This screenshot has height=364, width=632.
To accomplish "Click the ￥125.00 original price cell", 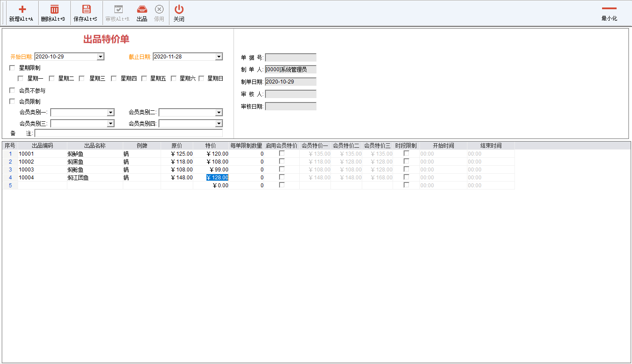I will (x=177, y=154).
